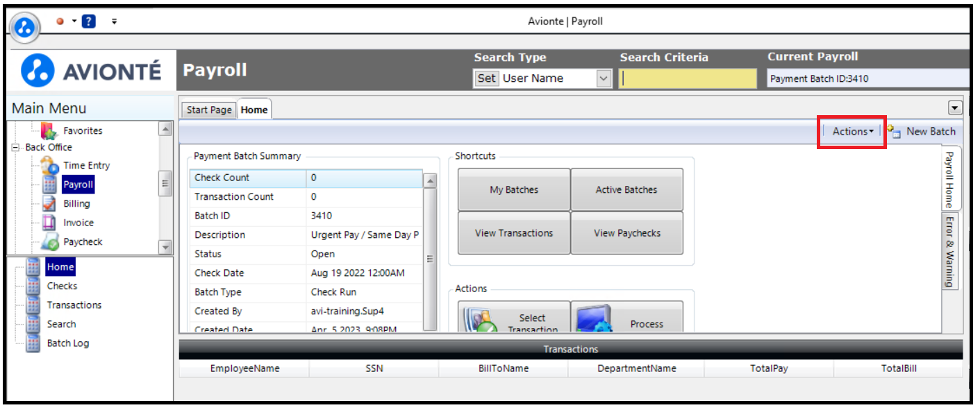Sort by EmployeeName column header
Viewport: 980px width, 410px height.
coord(244,368)
